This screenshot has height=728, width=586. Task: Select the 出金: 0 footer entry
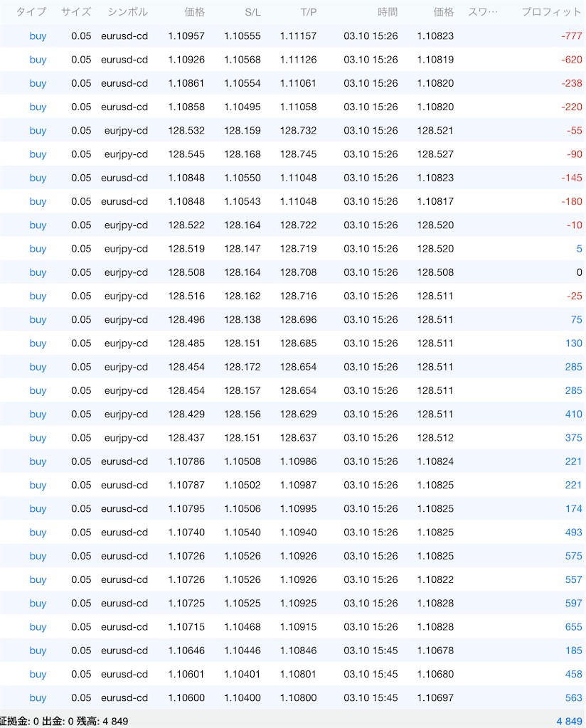click(58, 722)
